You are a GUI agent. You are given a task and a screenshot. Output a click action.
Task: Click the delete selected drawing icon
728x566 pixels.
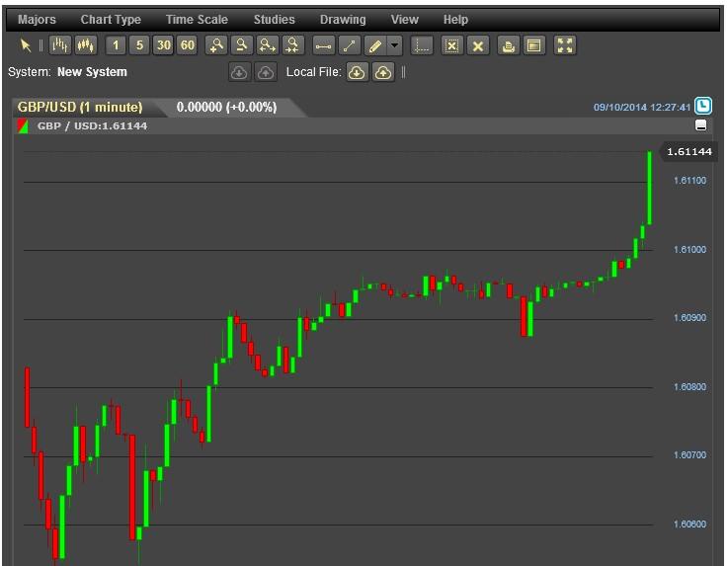coord(451,46)
